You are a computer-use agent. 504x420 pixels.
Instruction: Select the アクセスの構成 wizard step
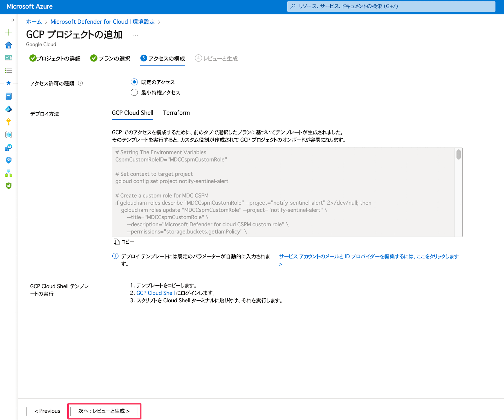163,58
